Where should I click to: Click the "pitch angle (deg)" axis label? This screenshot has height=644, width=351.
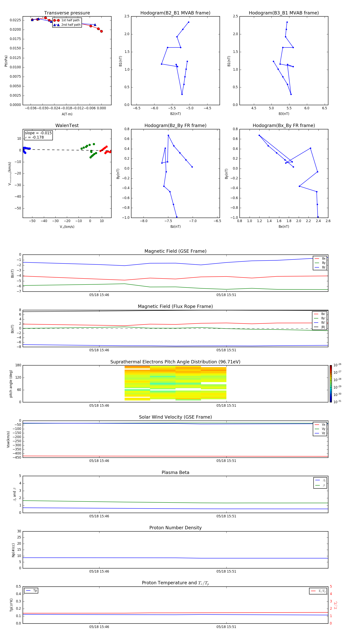click(x=11, y=384)
